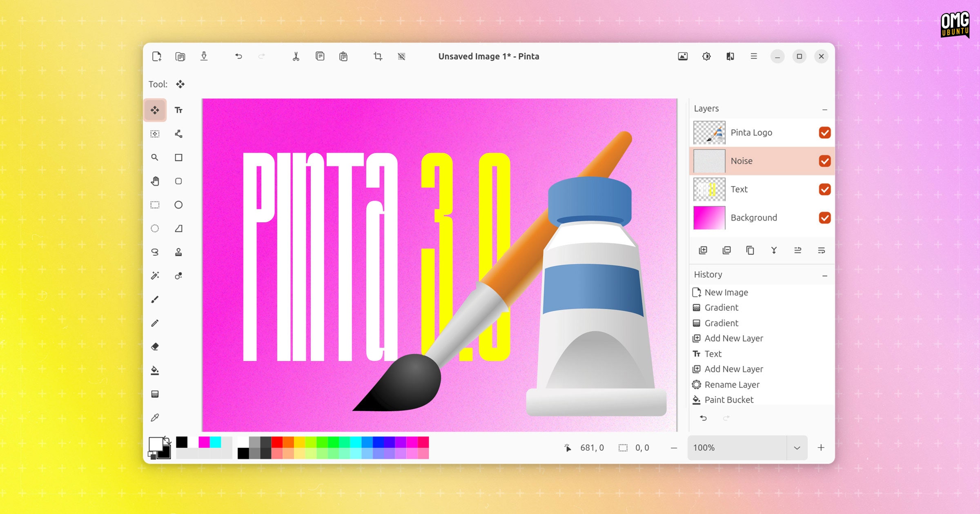
Task: Choose the Eraser tool
Action: [155, 347]
